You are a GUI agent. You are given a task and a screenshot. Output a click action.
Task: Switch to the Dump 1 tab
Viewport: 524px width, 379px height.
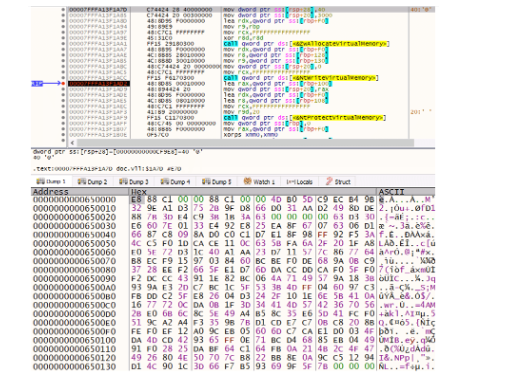51,181
